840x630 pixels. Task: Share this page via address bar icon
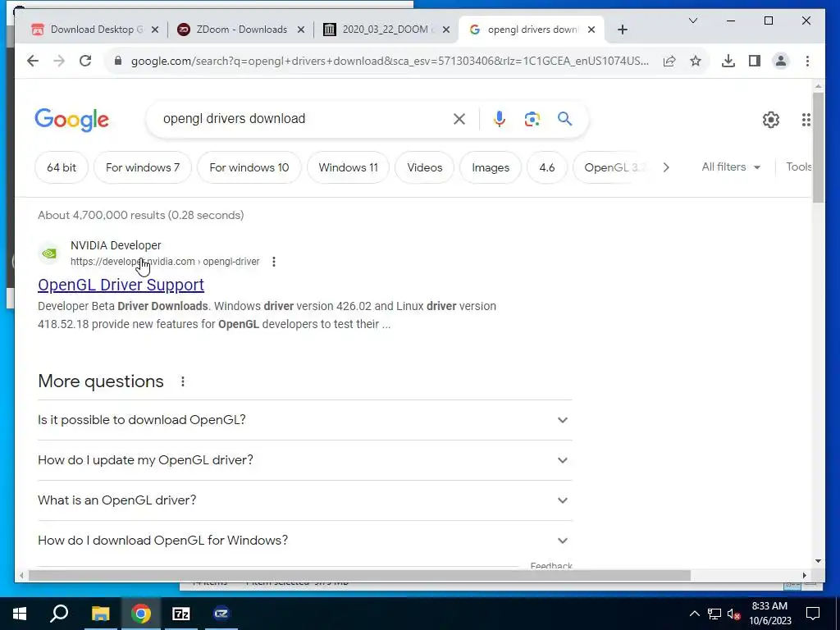click(669, 61)
